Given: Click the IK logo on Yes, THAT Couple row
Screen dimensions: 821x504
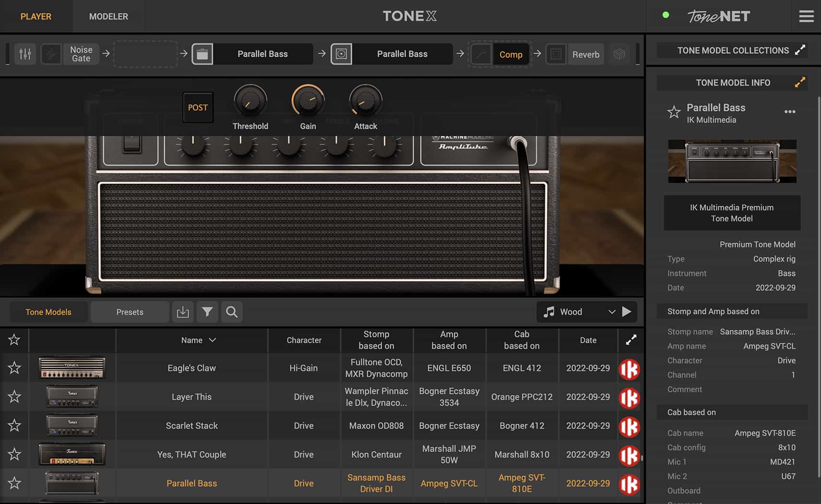Looking at the screenshot, I should tap(629, 456).
